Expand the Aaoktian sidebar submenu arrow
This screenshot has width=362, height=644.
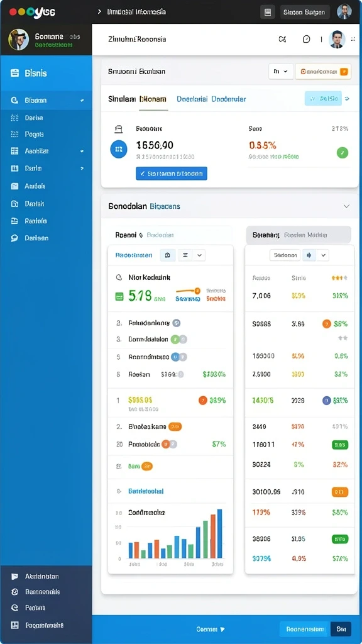tap(82, 152)
